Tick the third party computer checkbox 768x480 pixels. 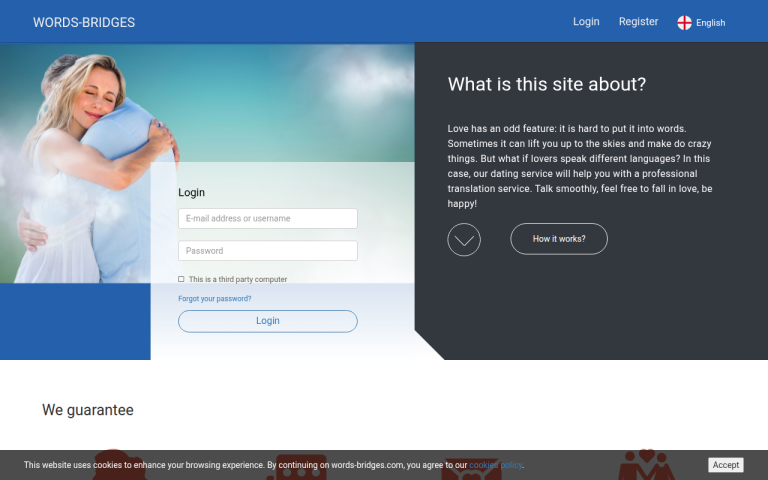click(181, 279)
